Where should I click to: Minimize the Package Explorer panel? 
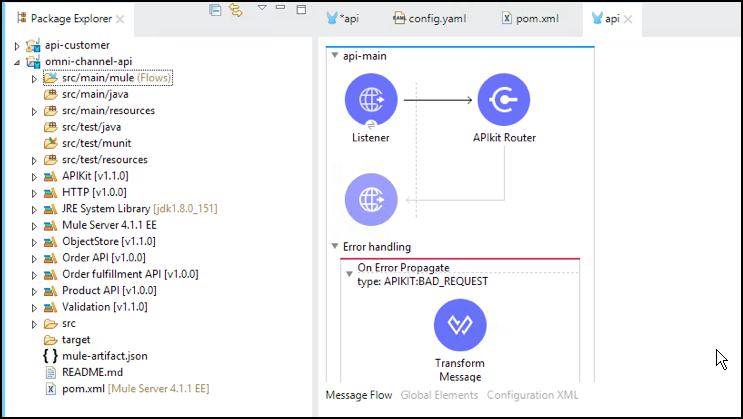click(281, 7)
